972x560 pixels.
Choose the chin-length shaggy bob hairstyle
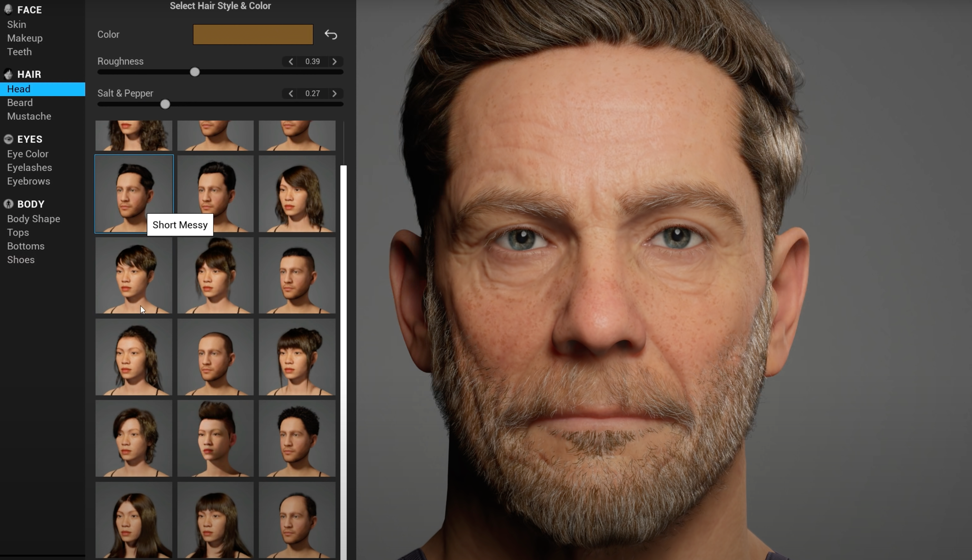134,439
